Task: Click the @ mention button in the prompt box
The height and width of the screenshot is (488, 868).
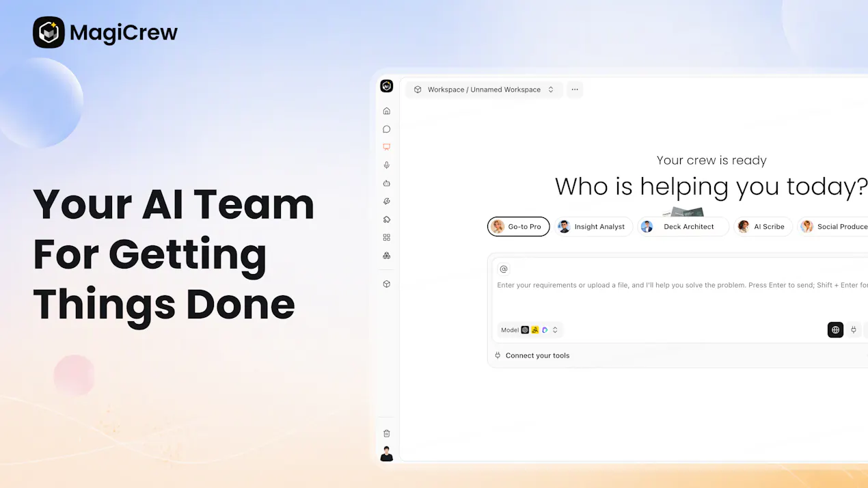Action: (504, 269)
